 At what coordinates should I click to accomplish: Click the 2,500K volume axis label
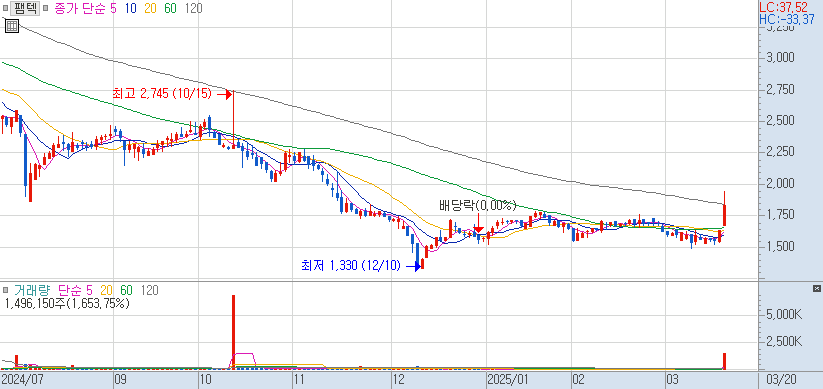coord(785,342)
